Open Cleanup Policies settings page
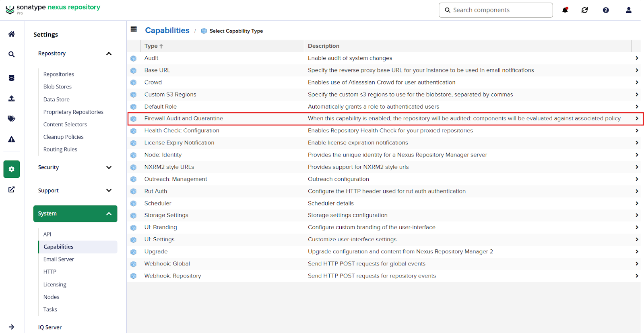The image size is (644, 333). click(64, 137)
